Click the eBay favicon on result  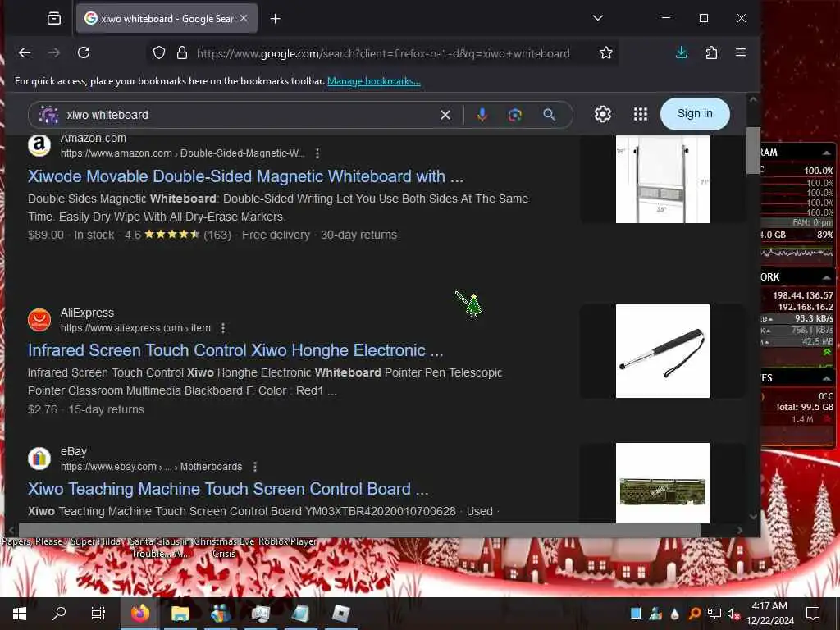pos(39,459)
